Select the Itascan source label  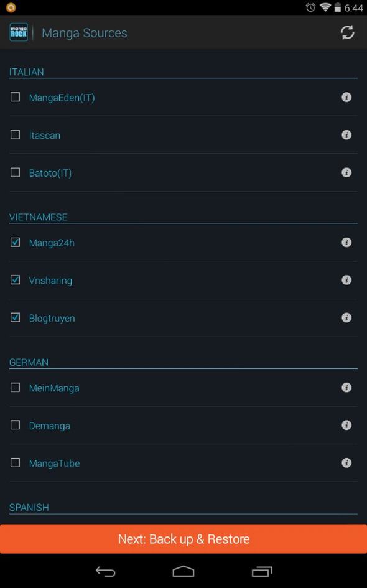(45, 136)
